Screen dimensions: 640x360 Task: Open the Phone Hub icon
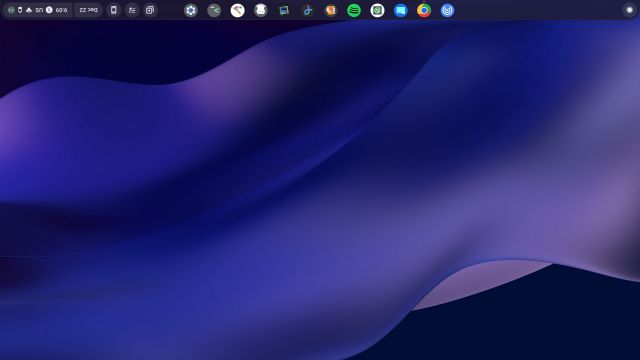[x=113, y=10]
